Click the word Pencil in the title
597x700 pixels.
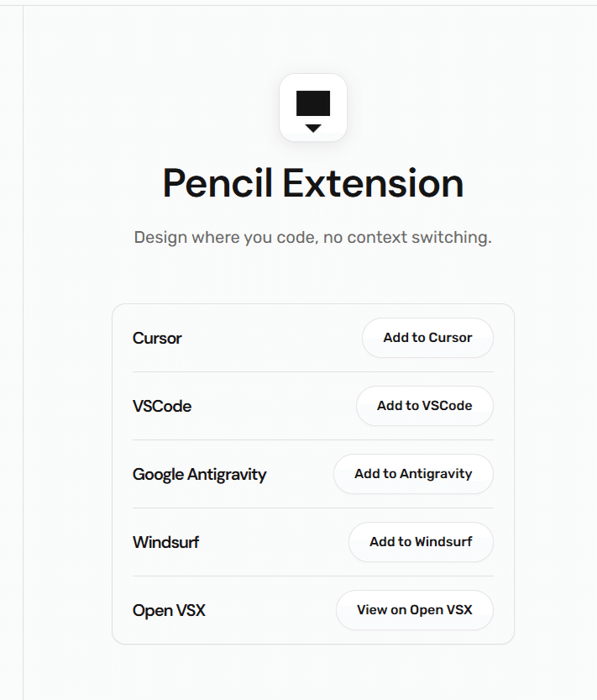(217, 183)
